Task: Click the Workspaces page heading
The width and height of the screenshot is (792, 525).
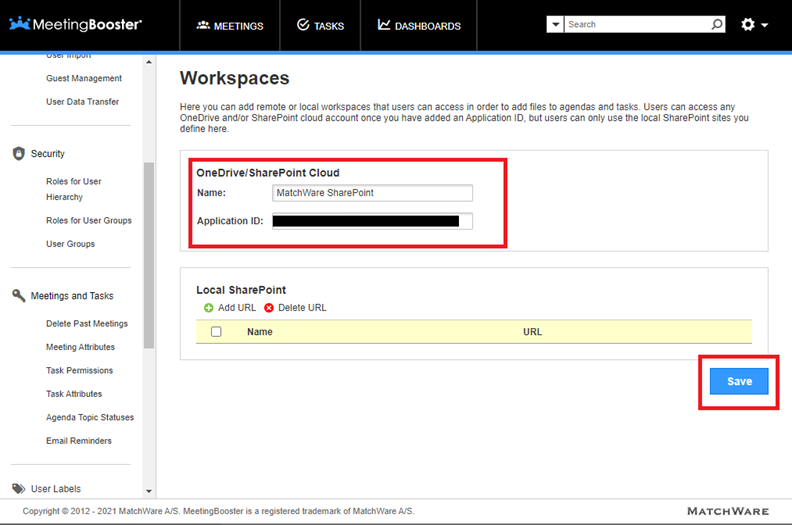Action: click(x=235, y=78)
